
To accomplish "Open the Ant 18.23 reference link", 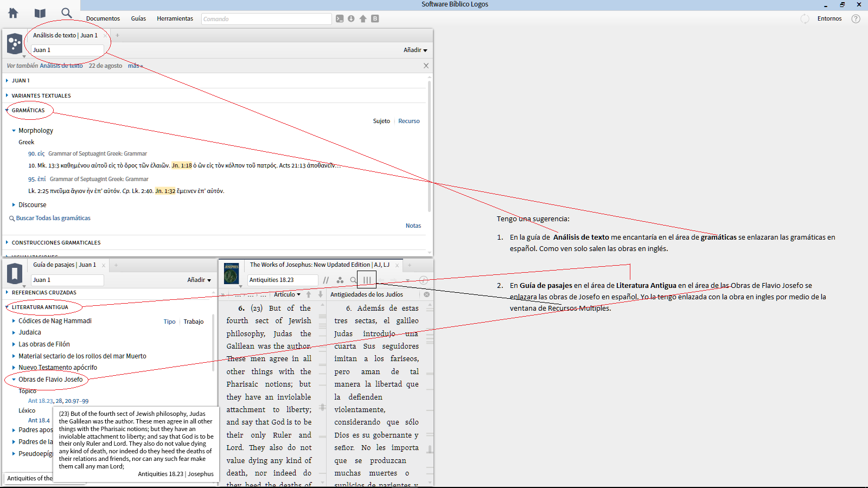I will [41, 401].
